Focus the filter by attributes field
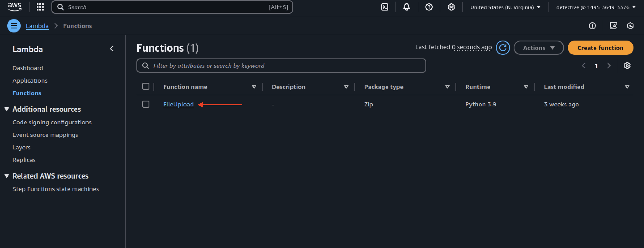The height and width of the screenshot is (248, 644). pyautogui.click(x=281, y=66)
